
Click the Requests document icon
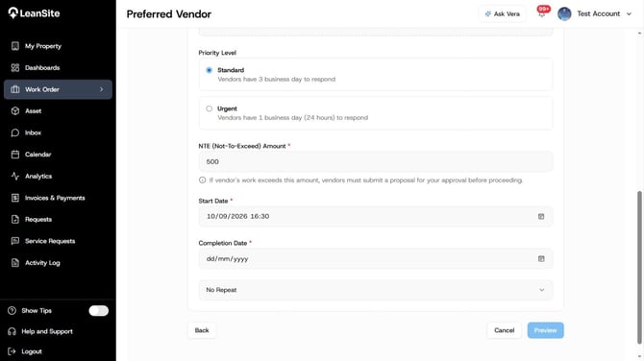(x=15, y=220)
